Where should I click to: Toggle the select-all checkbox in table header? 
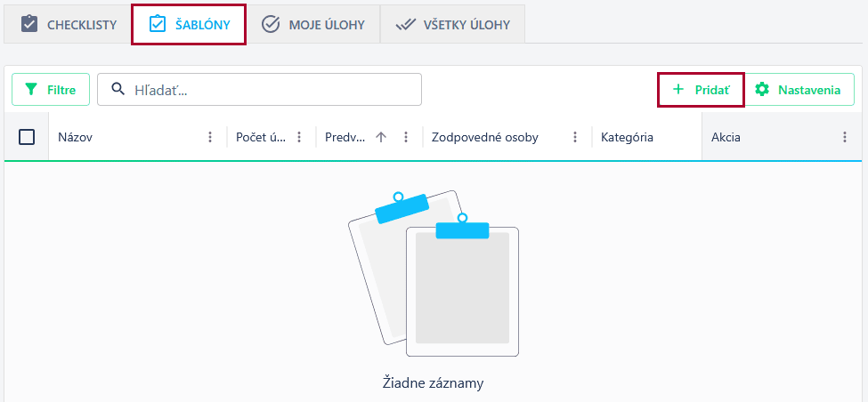27,137
